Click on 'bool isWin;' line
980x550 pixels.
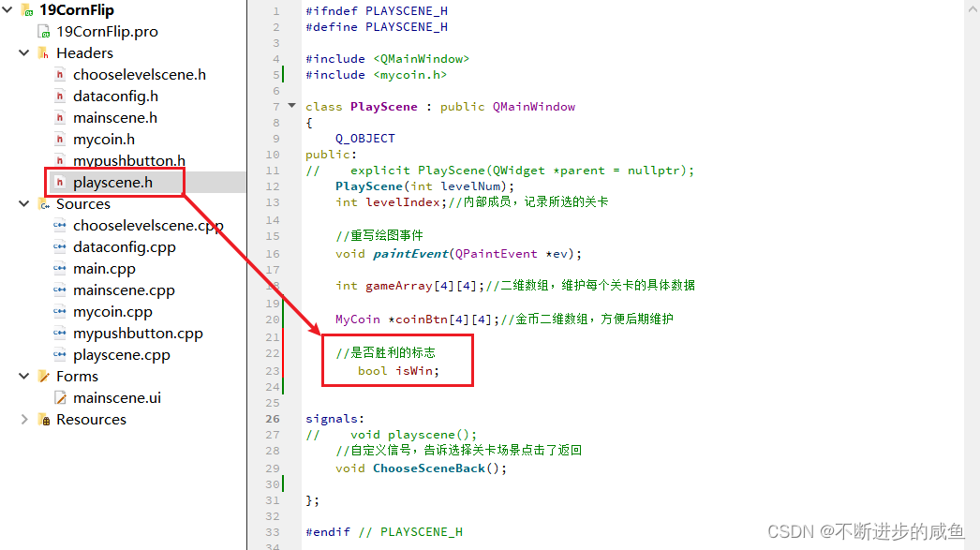tap(399, 371)
